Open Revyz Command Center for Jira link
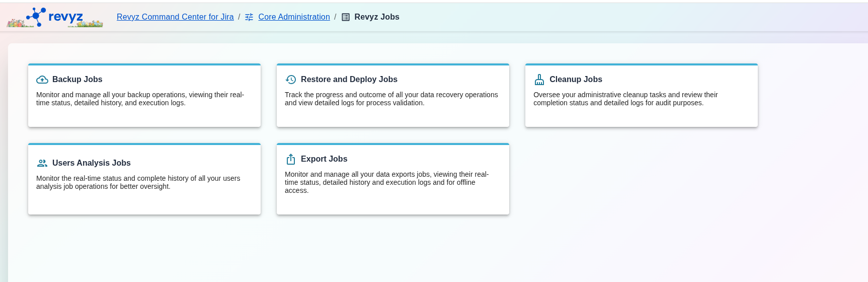This screenshot has width=868, height=282. coord(175,17)
